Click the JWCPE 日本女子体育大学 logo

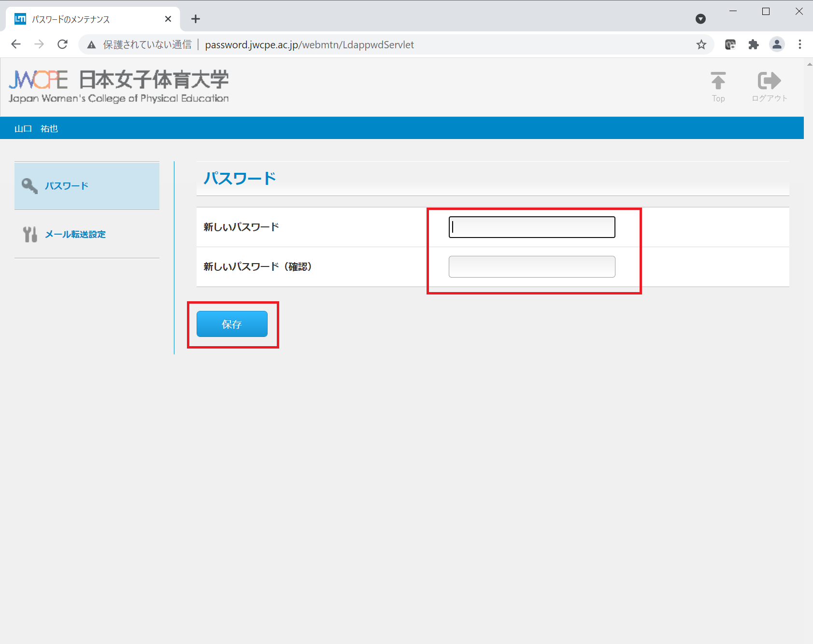(x=119, y=86)
